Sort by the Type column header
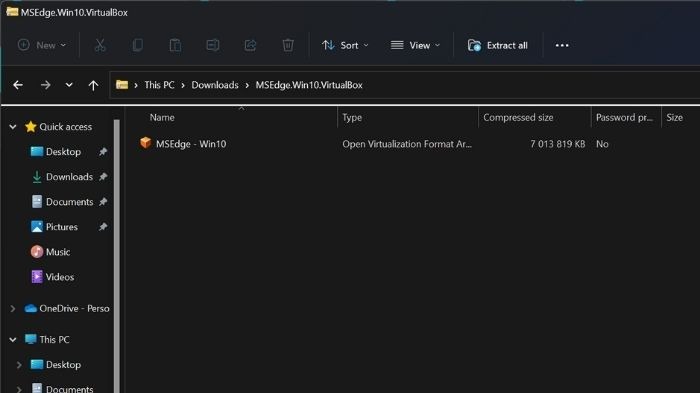The height and width of the screenshot is (393, 700). click(352, 117)
